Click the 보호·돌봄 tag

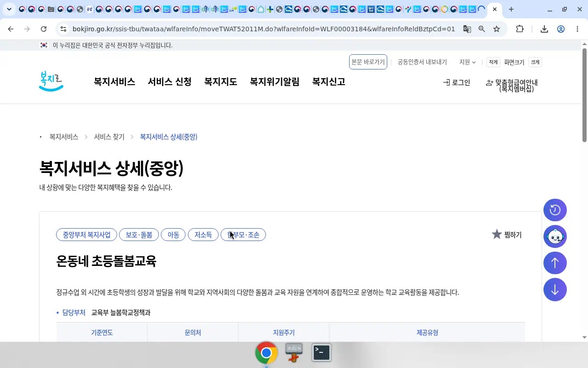(x=139, y=235)
